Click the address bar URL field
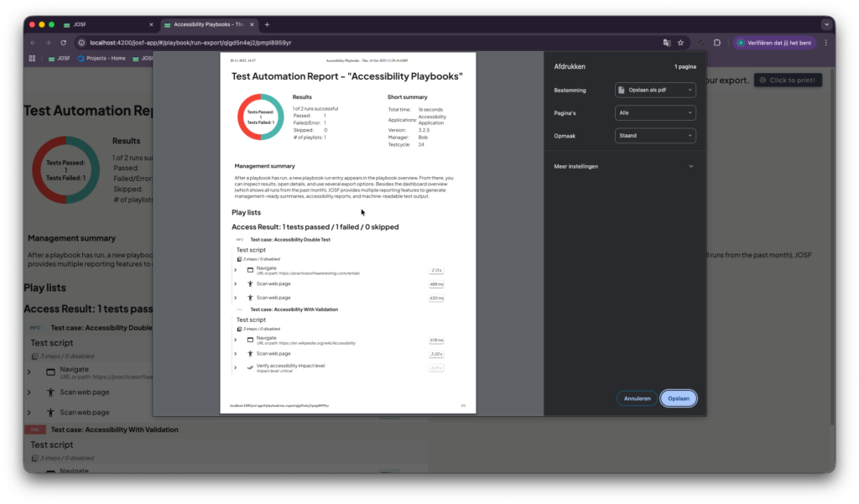 pyautogui.click(x=336, y=42)
